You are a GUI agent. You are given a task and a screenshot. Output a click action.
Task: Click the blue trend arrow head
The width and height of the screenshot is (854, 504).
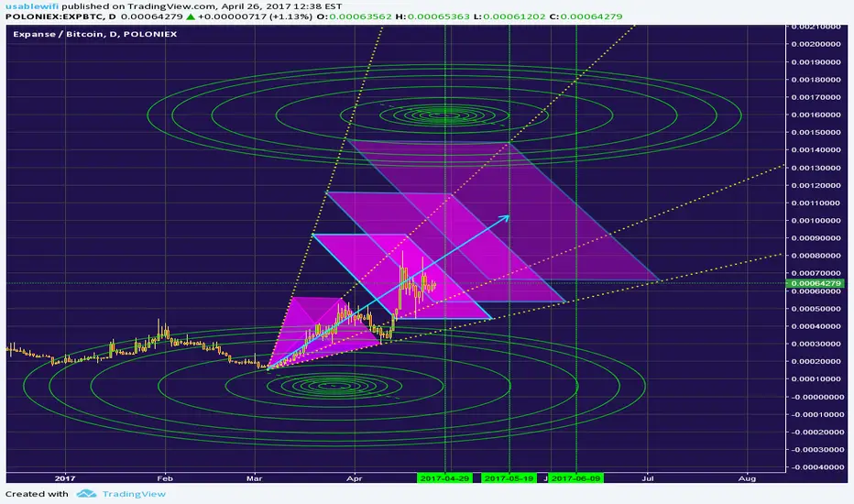[506, 218]
